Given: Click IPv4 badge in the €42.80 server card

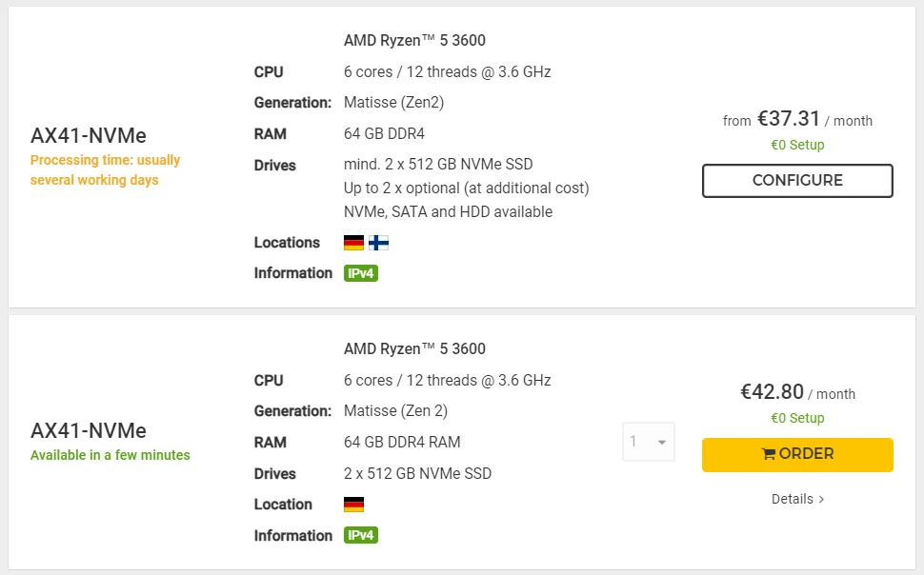Looking at the screenshot, I should point(361,535).
